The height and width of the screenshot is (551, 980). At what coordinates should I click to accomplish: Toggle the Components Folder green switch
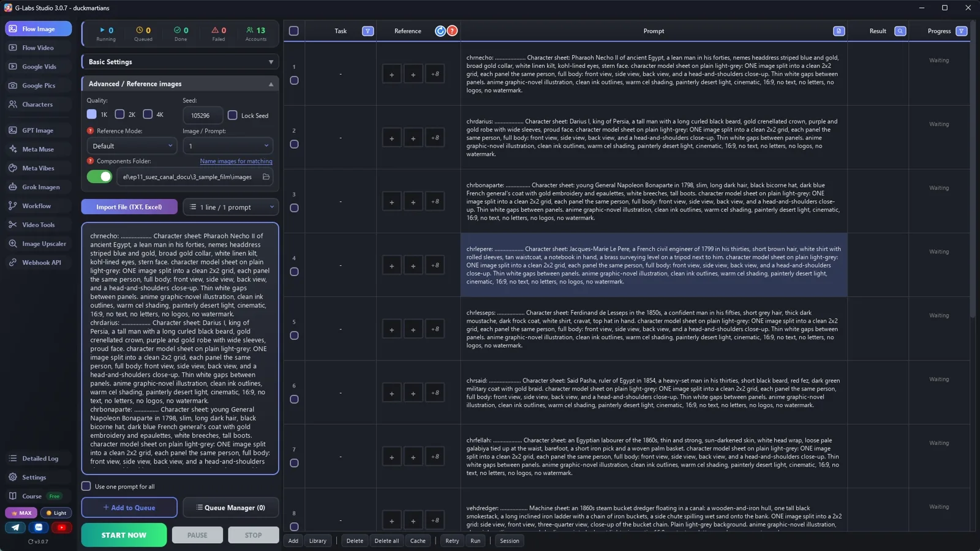coord(100,177)
